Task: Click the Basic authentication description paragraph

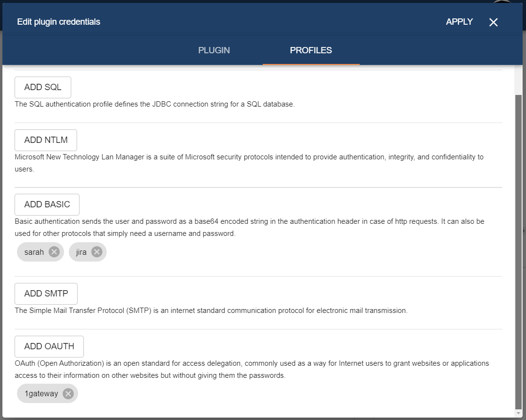Action: pos(249,227)
